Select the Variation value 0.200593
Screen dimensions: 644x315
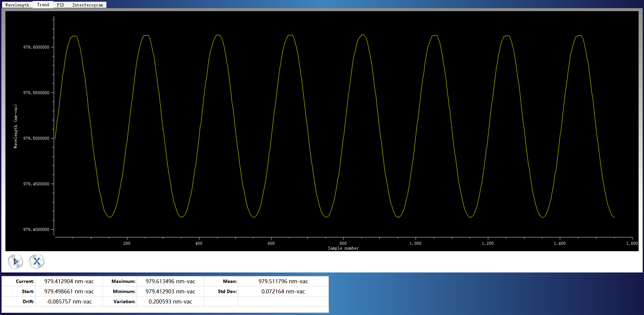point(170,301)
